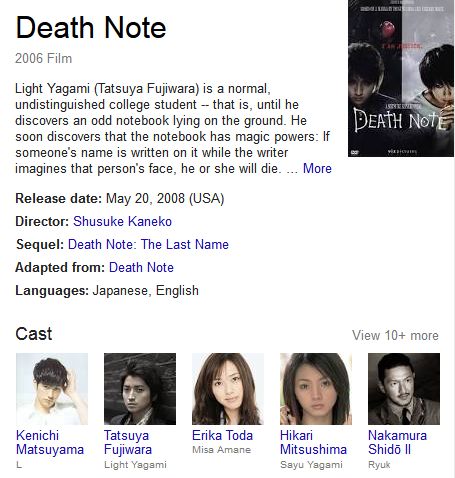Open director Shusuke Kaneko's link
The image size is (455, 478).
click(122, 221)
